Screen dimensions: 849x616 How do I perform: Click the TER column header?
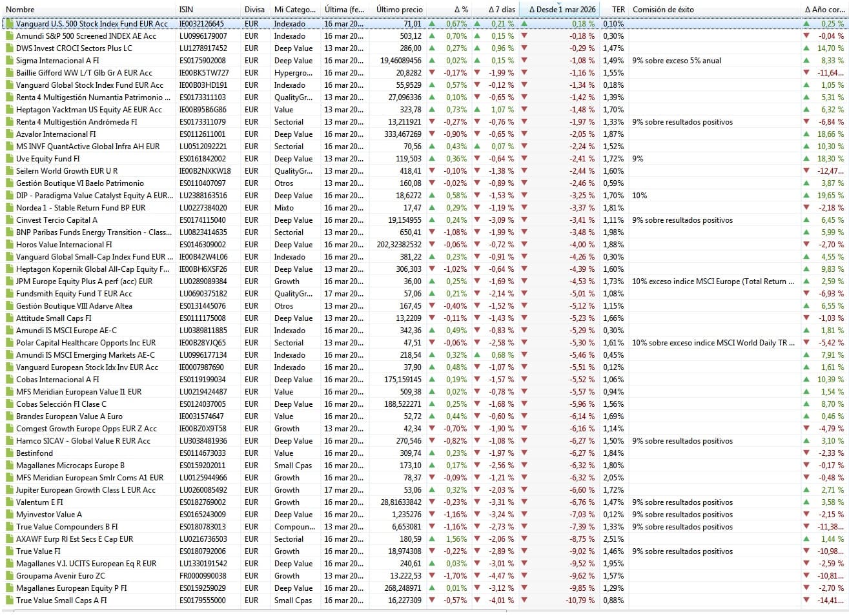click(x=618, y=10)
